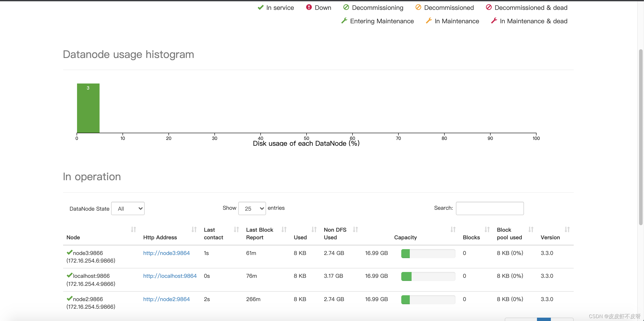
Task: Click the 3.17 GB Non DFS value
Action: point(333,276)
